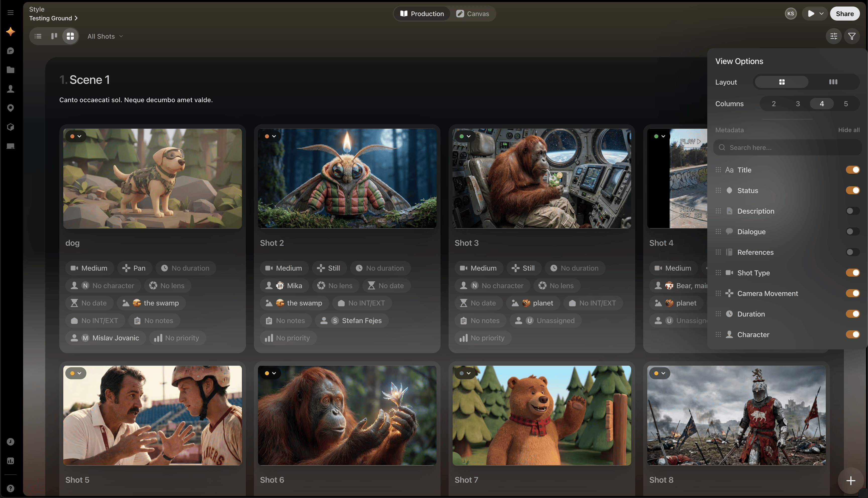The height and width of the screenshot is (498, 868).
Task: Open Testing Ground project breadcrumb
Action: 53,19
